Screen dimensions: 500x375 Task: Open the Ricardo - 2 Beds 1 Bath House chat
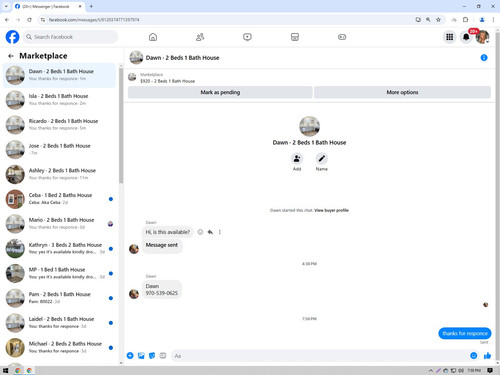59,125
